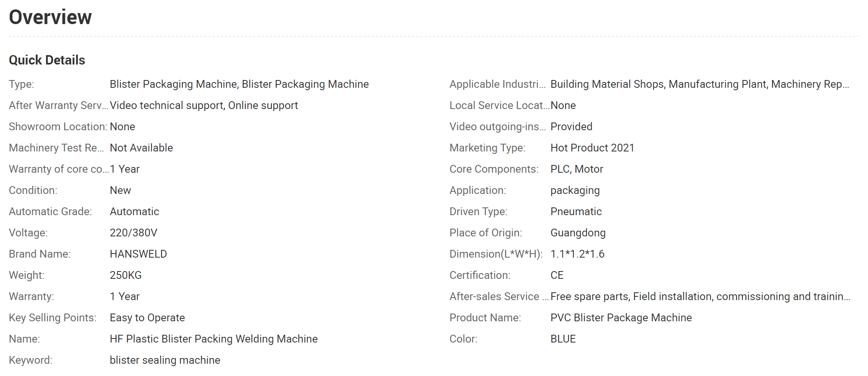Click the truncated After Warranty Service label
This screenshot has width=868, height=376.
(58, 105)
